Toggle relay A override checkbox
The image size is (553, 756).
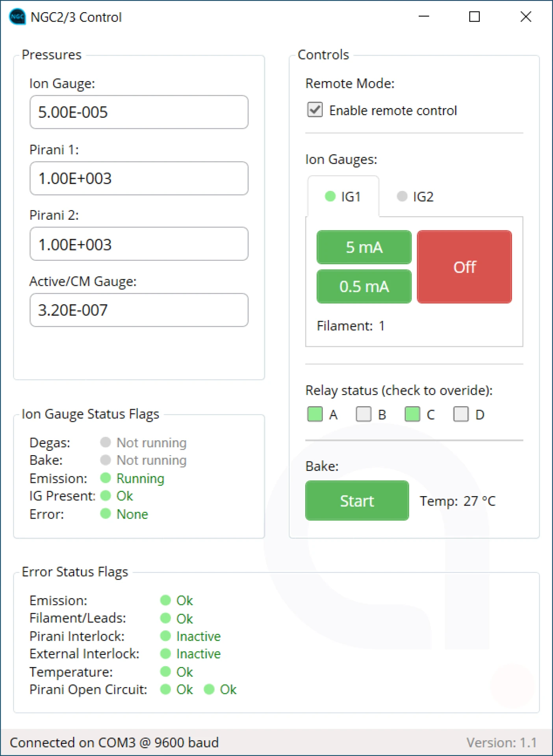point(315,414)
